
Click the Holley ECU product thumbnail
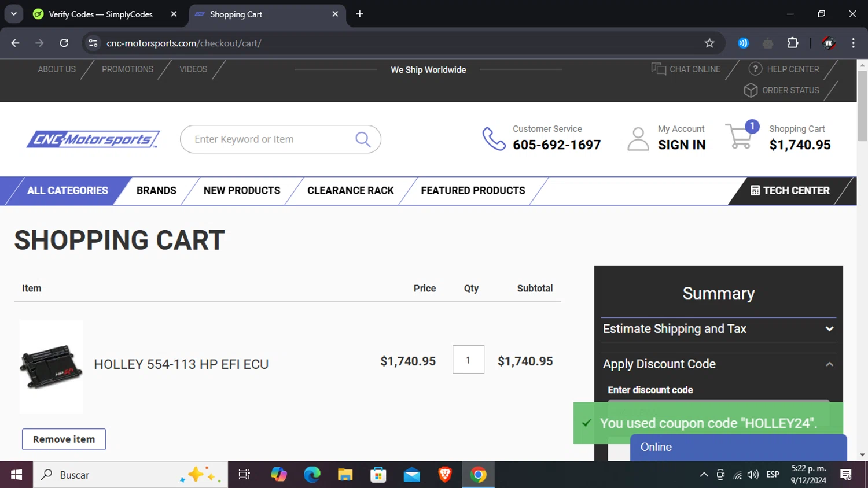point(52,367)
